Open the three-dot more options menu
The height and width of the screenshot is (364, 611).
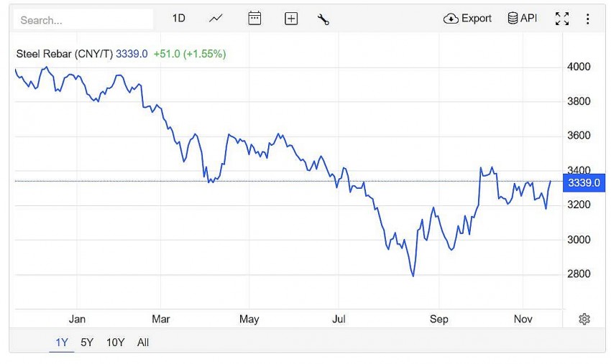click(x=587, y=19)
